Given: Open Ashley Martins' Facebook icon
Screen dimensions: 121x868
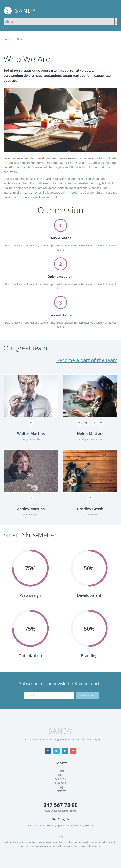Looking at the screenshot, I should (31, 498).
